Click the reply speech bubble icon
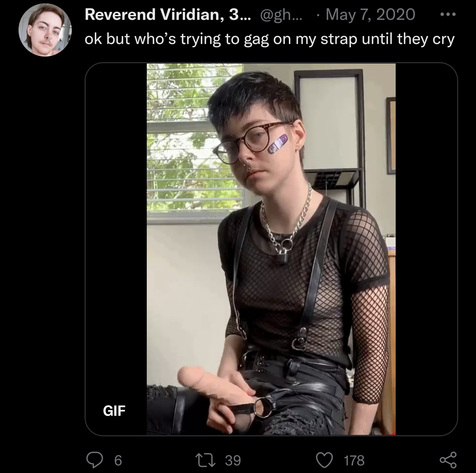This screenshot has height=473, width=476. click(94, 460)
